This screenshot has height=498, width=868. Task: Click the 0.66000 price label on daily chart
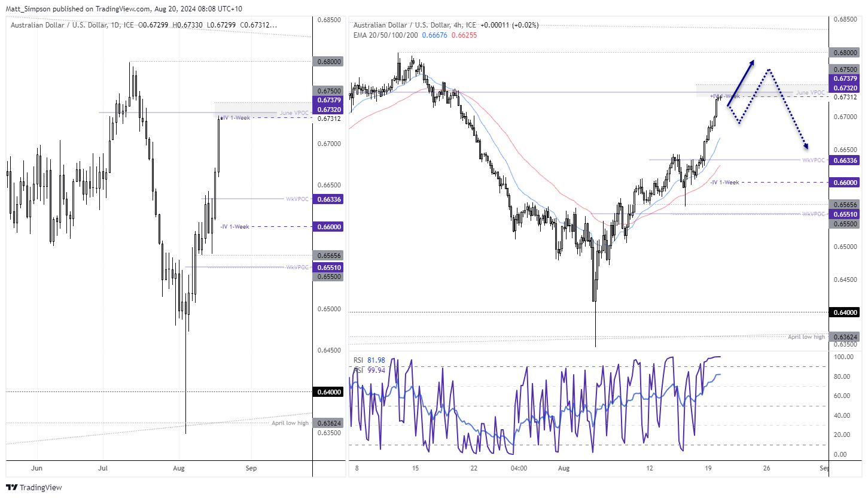pyautogui.click(x=328, y=227)
